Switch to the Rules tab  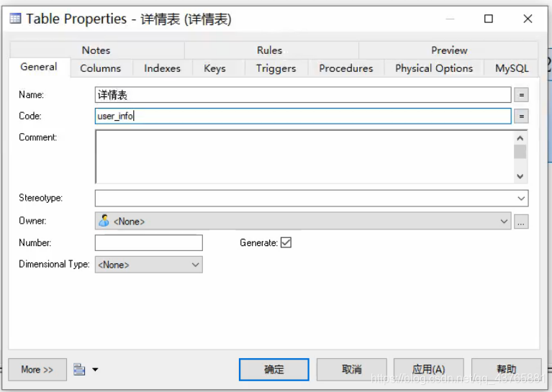pyautogui.click(x=270, y=50)
